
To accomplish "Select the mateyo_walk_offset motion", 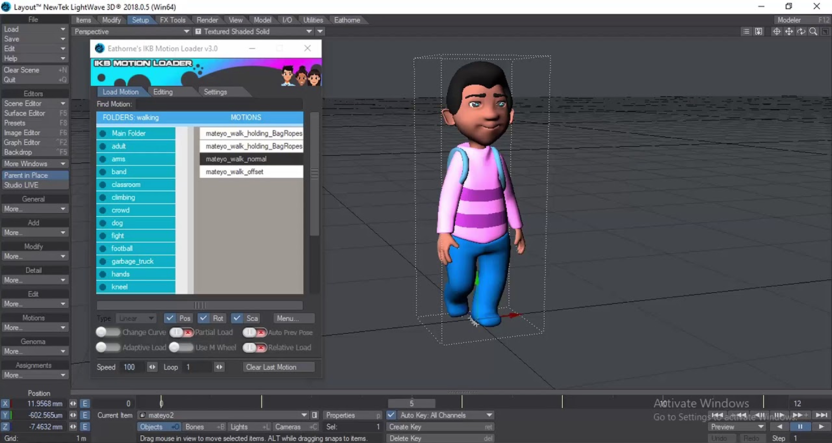I will [x=251, y=172].
